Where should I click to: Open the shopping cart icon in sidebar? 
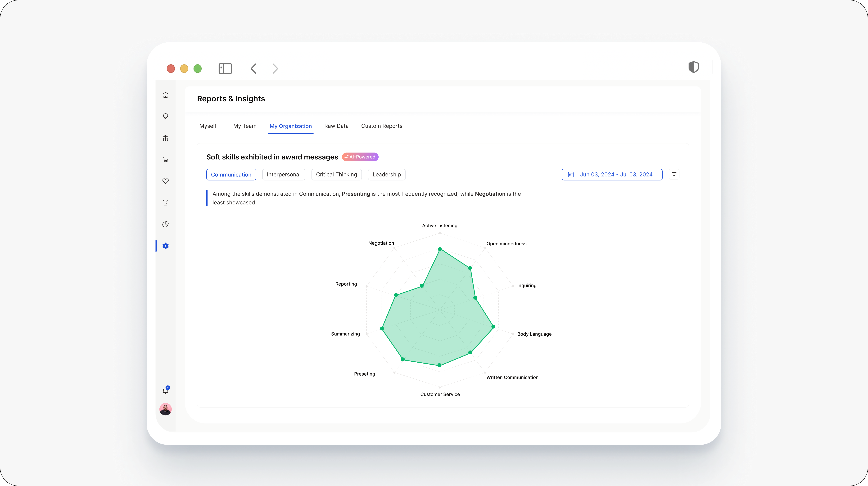click(x=165, y=160)
